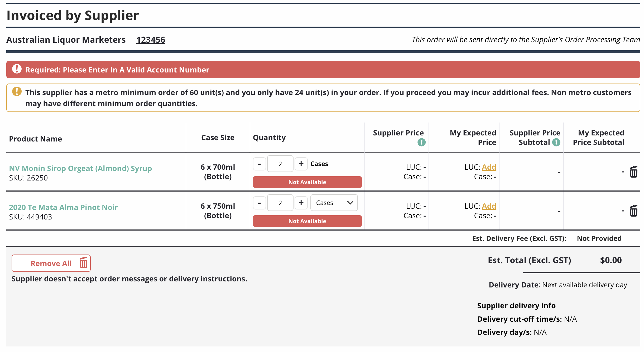The image size is (644, 352).
Task: Increase quantity of Te Mata Alma Pinot Noir
Action: 301,203
